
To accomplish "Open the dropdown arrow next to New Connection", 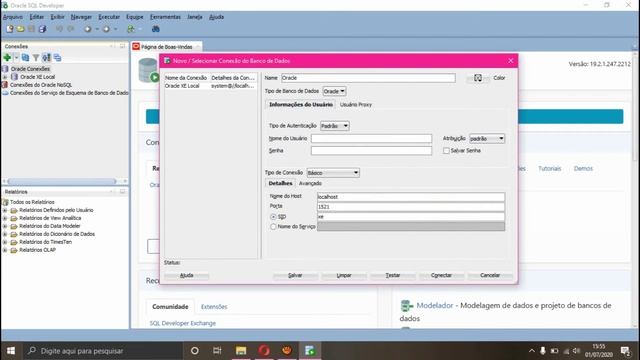I will click(x=16, y=58).
